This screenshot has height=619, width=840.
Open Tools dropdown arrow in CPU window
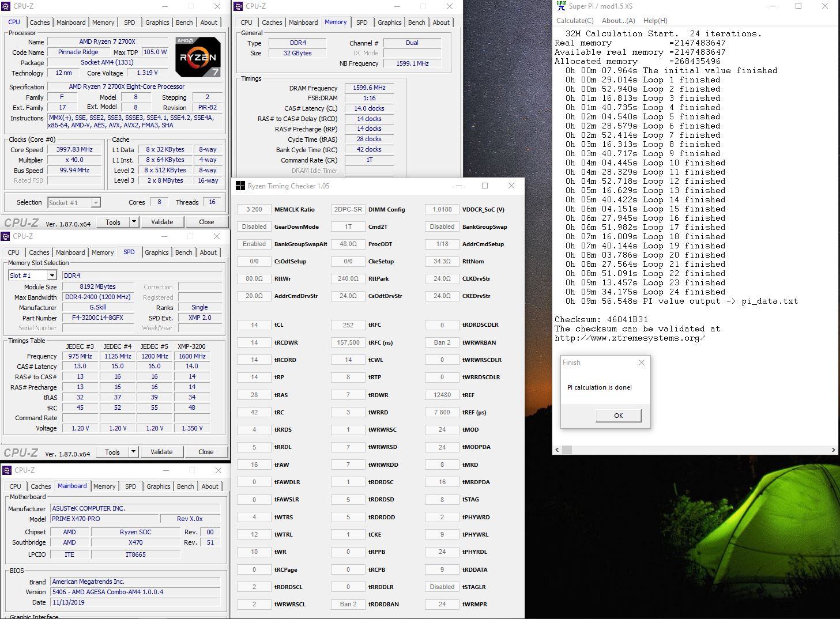point(134,222)
